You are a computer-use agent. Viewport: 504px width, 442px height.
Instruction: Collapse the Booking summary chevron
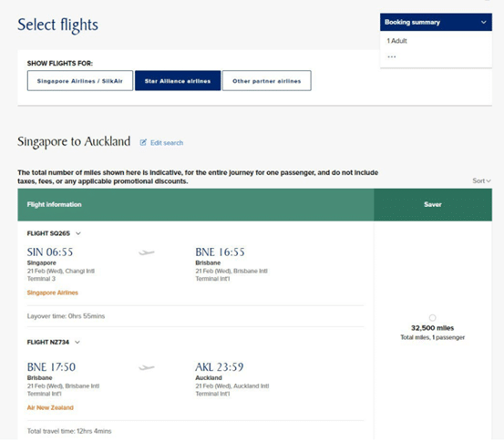tap(483, 22)
